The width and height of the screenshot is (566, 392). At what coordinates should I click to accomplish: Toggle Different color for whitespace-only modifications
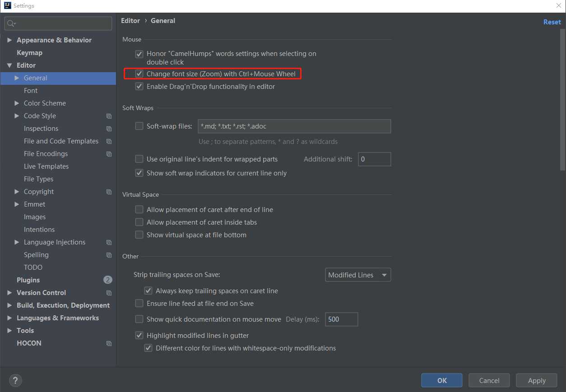(148, 348)
